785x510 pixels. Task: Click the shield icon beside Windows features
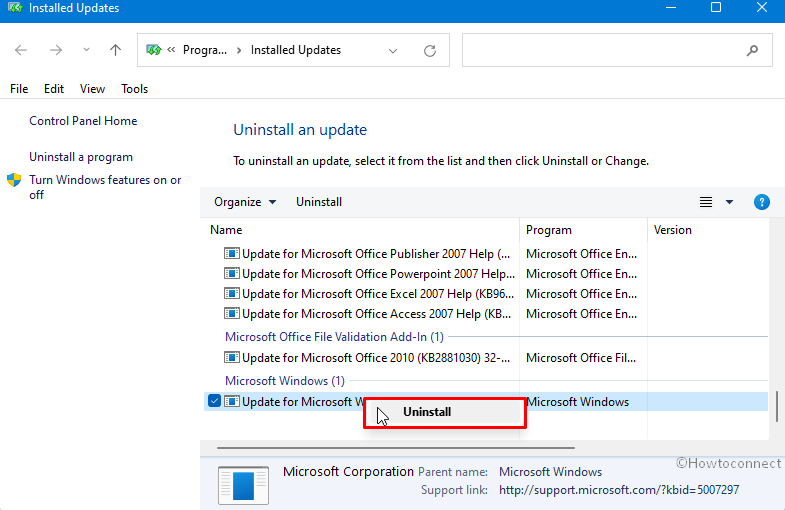pos(14,180)
